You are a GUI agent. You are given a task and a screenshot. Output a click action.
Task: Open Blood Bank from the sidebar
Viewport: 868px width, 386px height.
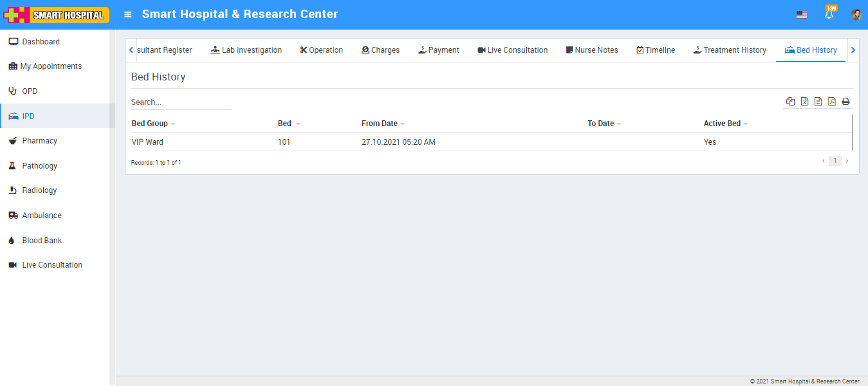42,241
